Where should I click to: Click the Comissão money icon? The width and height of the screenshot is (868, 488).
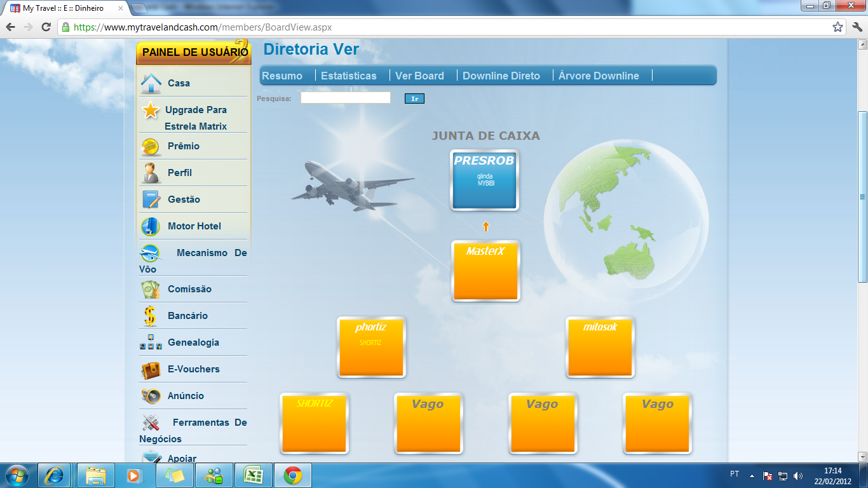tap(151, 289)
